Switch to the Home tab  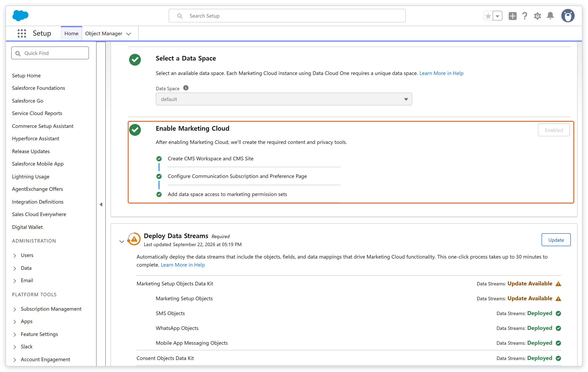point(71,33)
